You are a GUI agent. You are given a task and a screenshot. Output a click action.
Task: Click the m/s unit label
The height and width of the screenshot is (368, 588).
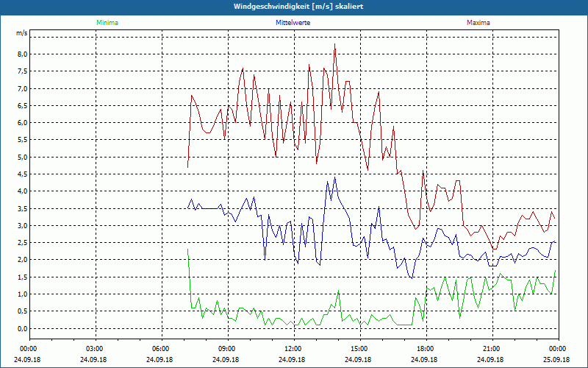tap(21, 33)
